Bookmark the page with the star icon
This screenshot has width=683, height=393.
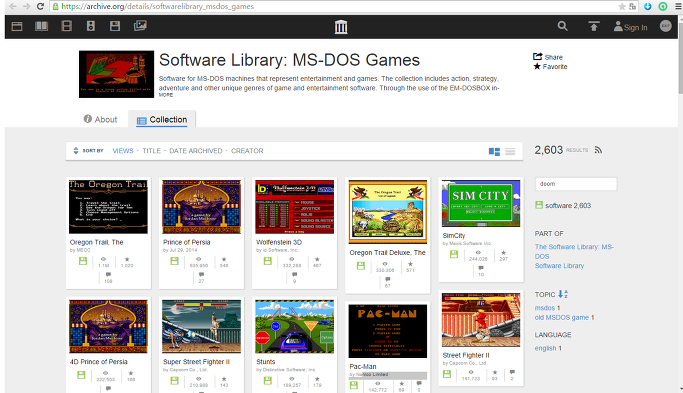[x=622, y=7]
